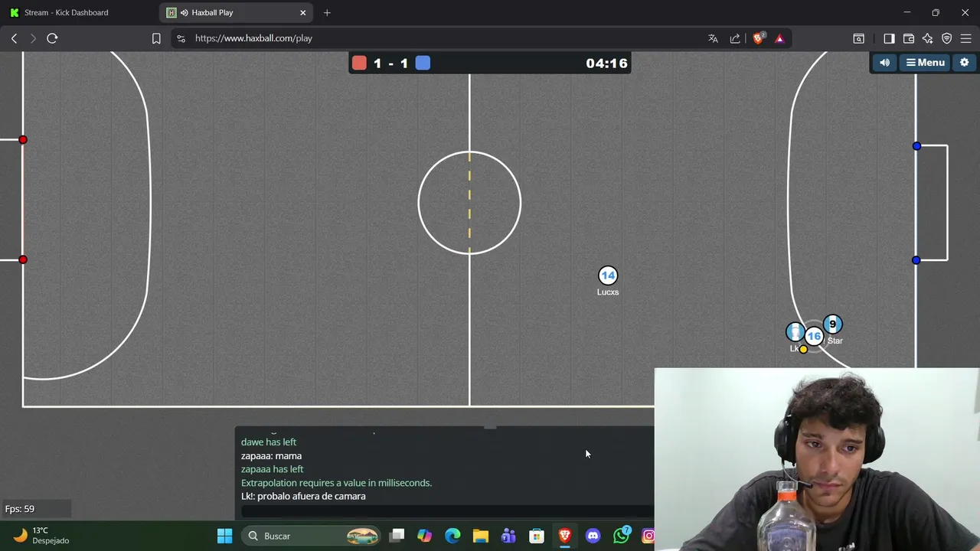980x551 pixels.
Task: Open Discord from taskbar
Action: tap(593, 536)
